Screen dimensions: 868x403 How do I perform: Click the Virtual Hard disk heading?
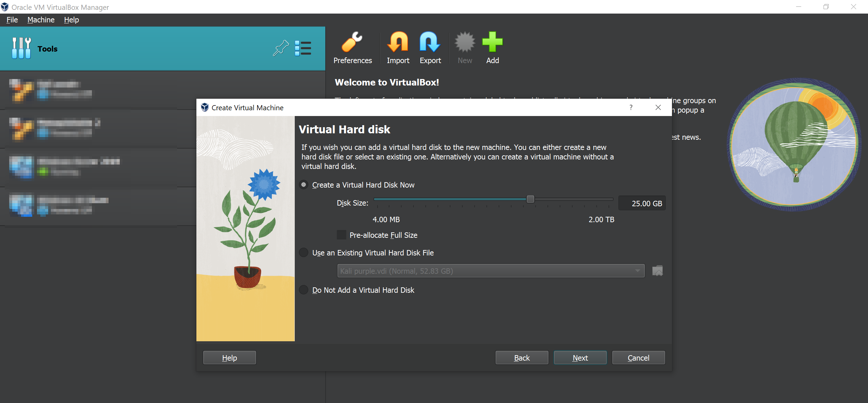(x=344, y=130)
